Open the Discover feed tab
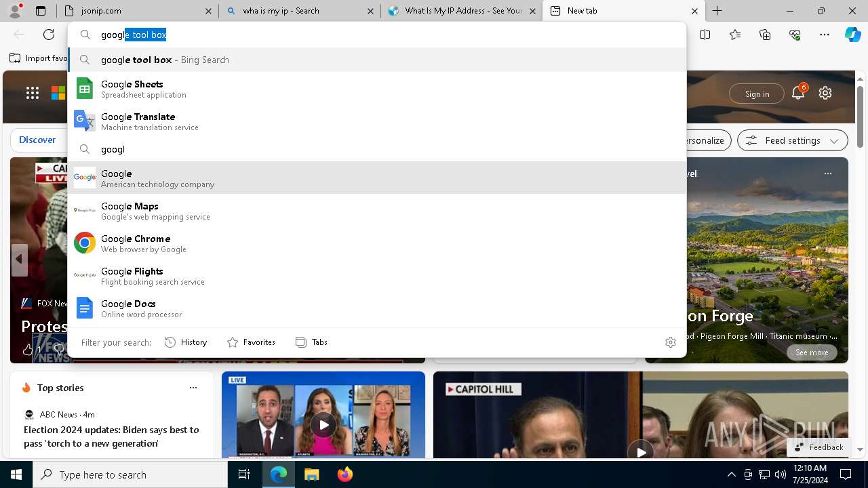Image resolution: width=868 pixels, height=488 pixels. 37,140
